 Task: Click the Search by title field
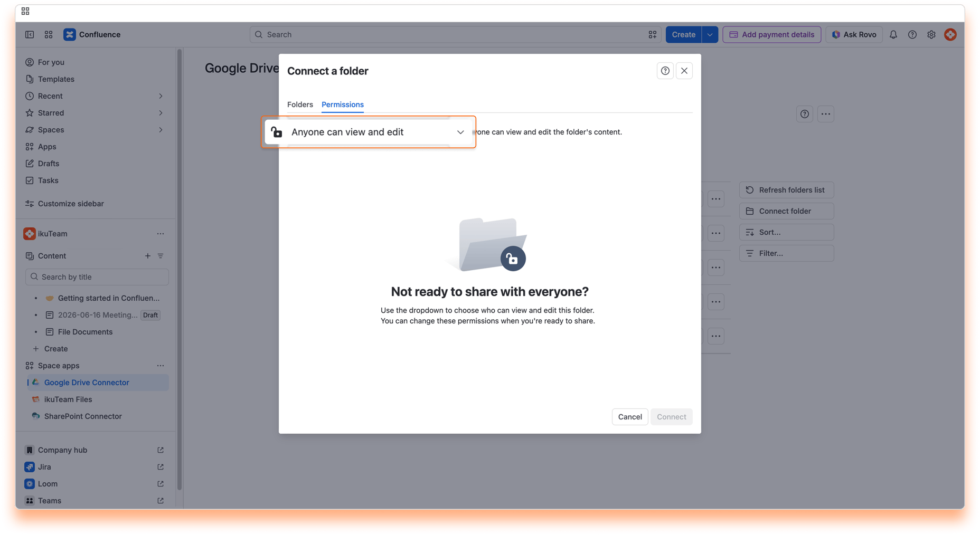point(97,277)
